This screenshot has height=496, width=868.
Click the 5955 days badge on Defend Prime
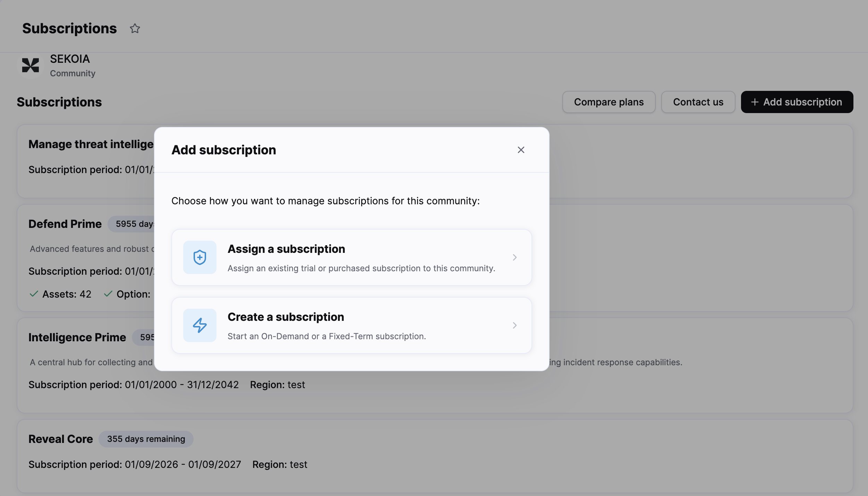pyautogui.click(x=131, y=224)
